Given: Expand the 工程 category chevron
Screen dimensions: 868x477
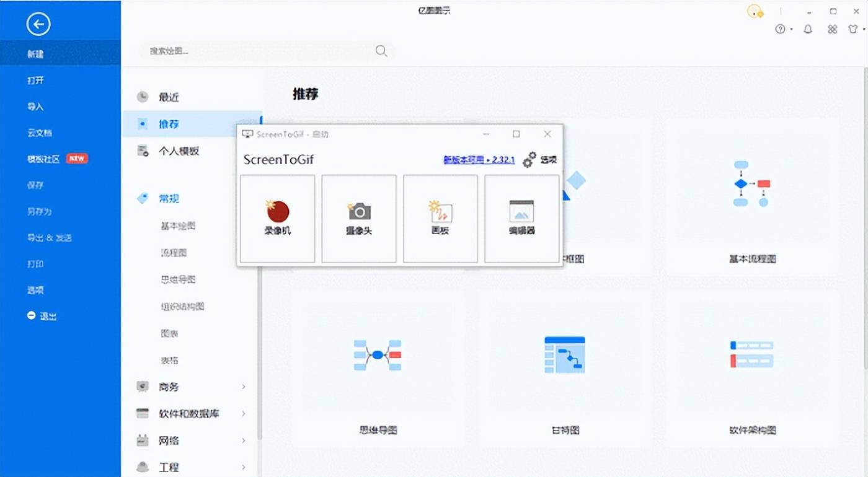Looking at the screenshot, I should pos(244,467).
